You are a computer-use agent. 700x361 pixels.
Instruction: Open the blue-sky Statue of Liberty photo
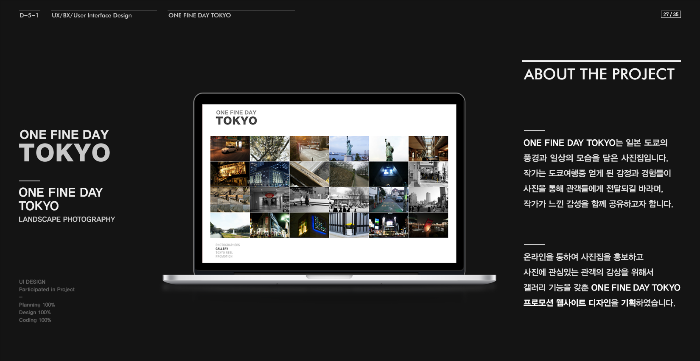(x=349, y=149)
